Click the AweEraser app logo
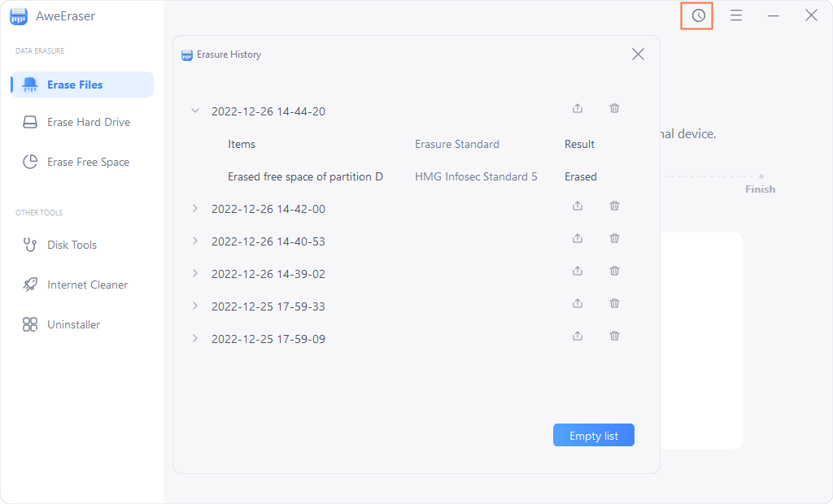The height and width of the screenshot is (504, 833). [x=19, y=15]
